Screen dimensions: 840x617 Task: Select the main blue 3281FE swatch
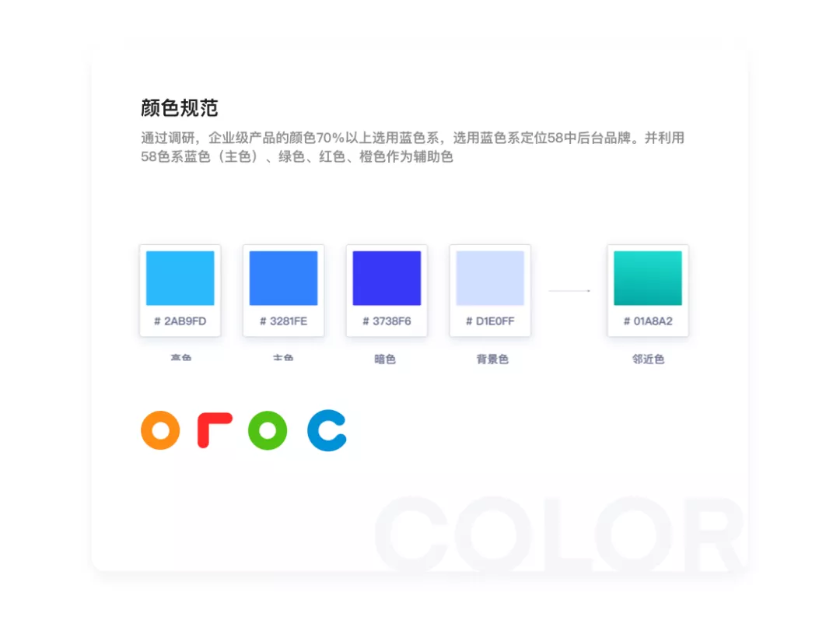(x=283, y=279)
